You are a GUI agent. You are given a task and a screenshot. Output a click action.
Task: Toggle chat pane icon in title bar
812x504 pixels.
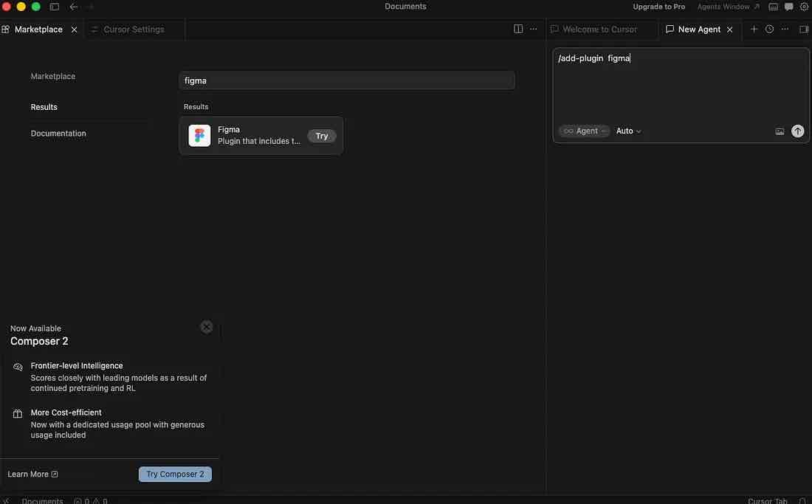point(788,7)
